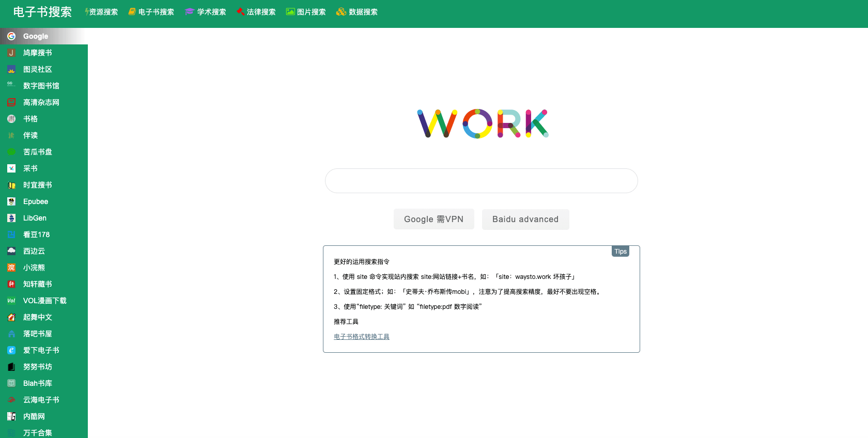Click the Tips label badge
Viewport: 868px width, 438px height.
coord(621,252)
